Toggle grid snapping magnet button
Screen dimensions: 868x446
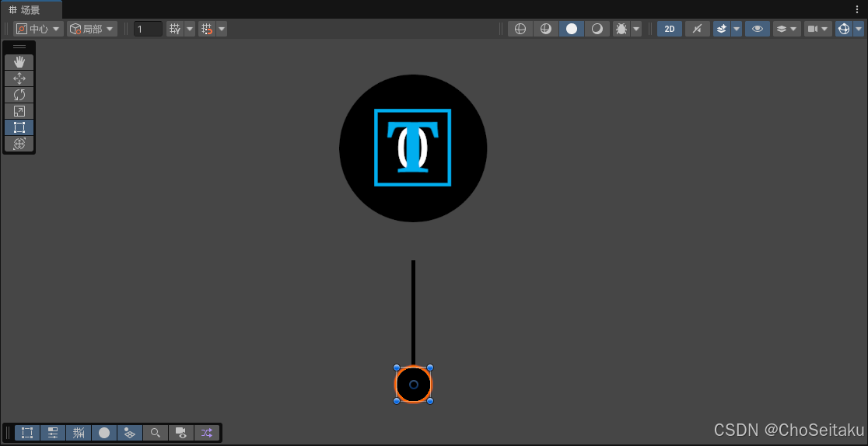(207, 29)
